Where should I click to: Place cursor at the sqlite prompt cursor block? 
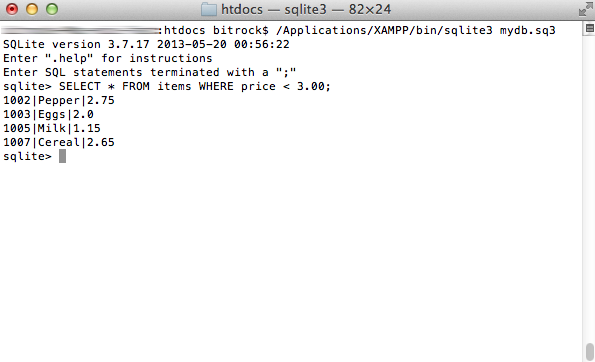point(63,156)
